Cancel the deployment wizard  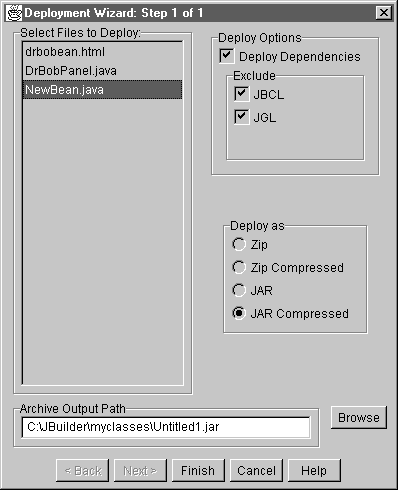[256, 471]
